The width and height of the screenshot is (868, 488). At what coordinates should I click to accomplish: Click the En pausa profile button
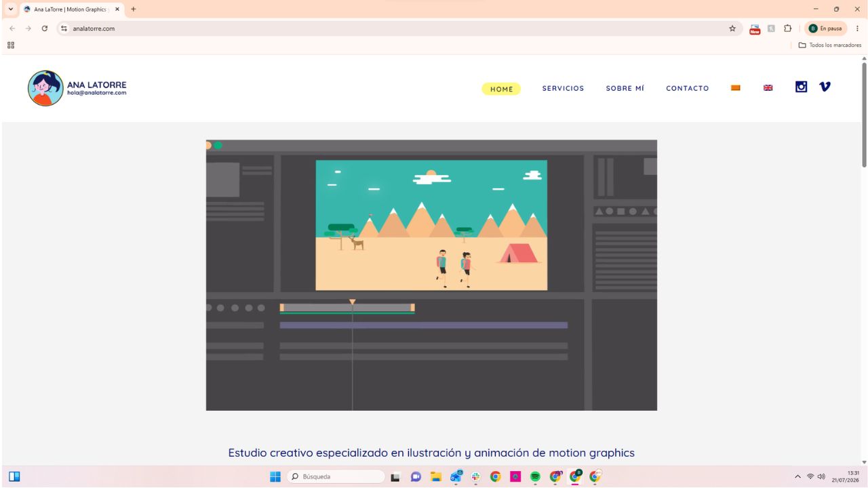pos(825,28)
